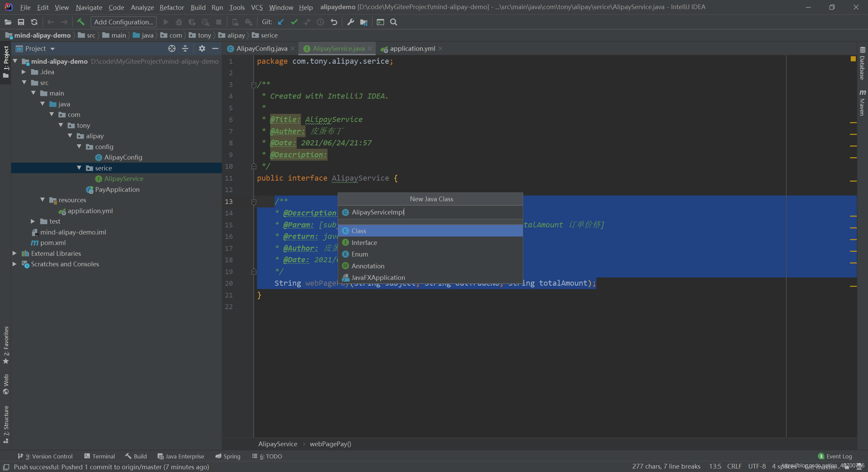
Task: Click the Git Rollback undo icon
Action: 334,22
